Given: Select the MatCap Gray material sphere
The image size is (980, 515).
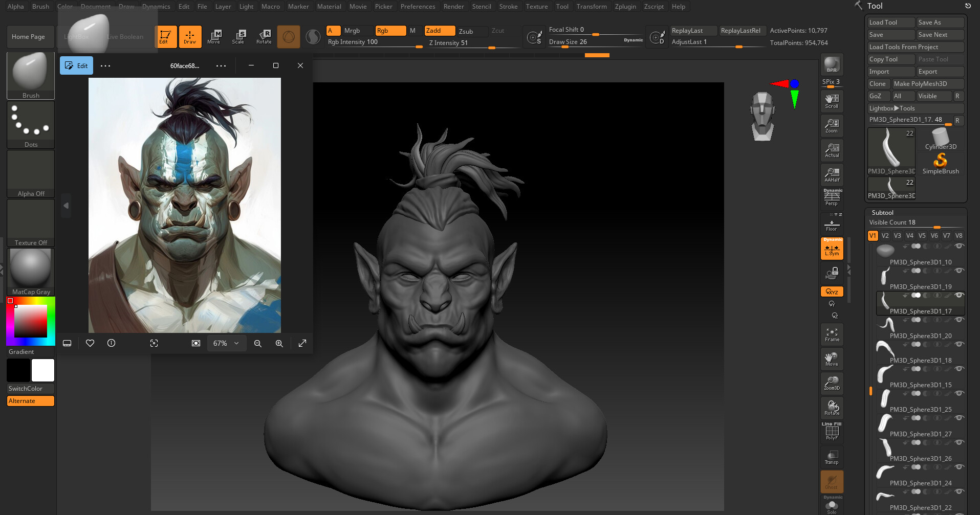Looking at the screenshot, I should pos(30,267).
